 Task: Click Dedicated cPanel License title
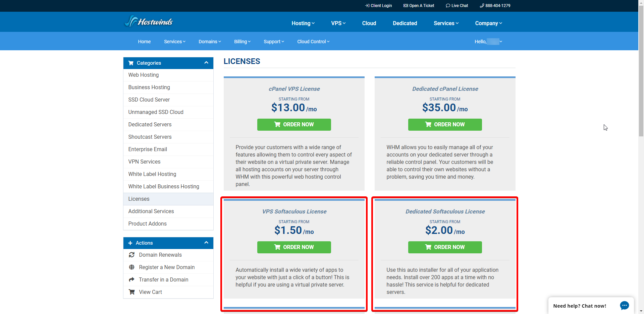pyautogui.click(x=445, y=89)
